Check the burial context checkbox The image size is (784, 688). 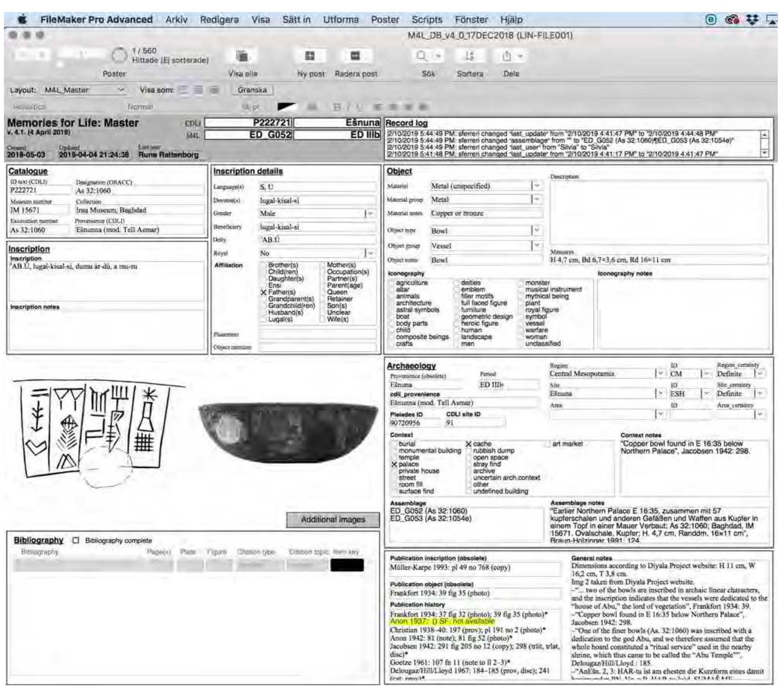click(394, 444)
